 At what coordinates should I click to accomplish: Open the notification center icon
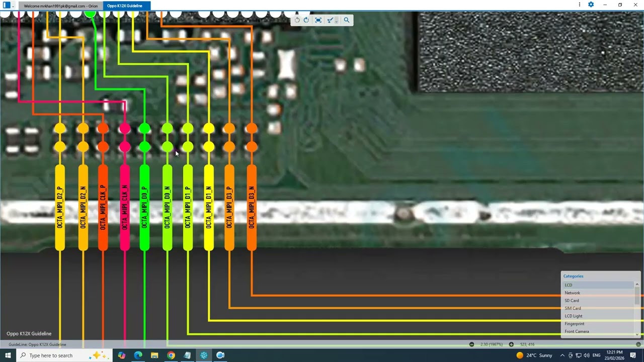coord(633,355)
